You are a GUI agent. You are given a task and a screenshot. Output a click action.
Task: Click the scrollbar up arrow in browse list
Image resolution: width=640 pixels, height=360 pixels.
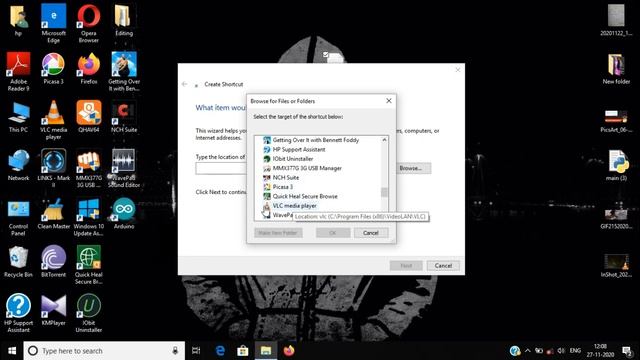(384, 140)
